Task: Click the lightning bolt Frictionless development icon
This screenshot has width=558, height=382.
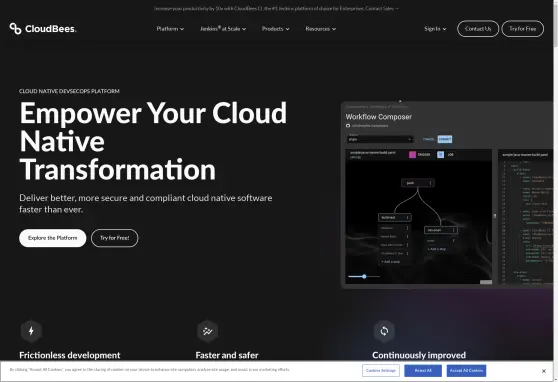Action: tap(31, 331)
